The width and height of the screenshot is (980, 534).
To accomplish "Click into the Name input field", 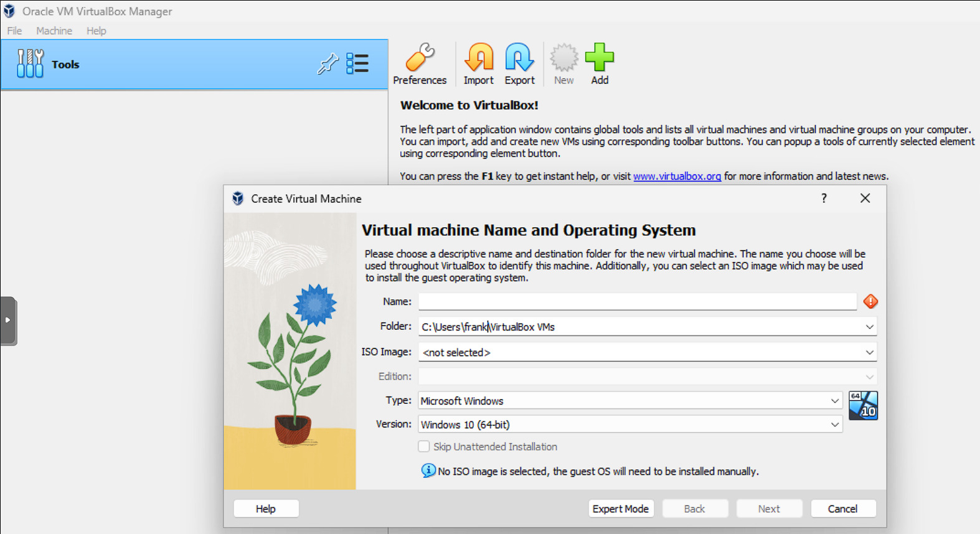I will coord(638,301).
